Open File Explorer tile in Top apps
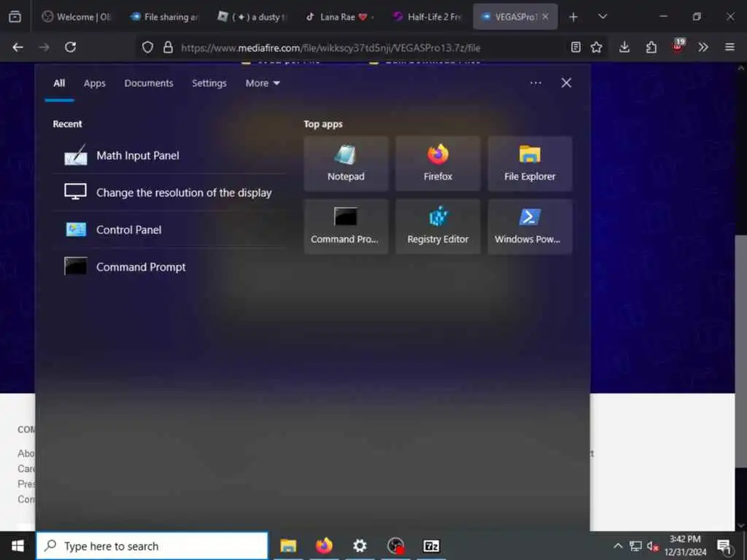The image size is (747, 560). click(530, 163)
